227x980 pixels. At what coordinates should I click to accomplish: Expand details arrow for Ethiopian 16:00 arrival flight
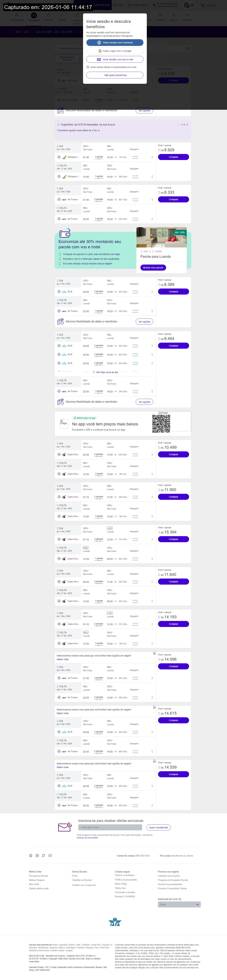click(x=152, y=177)
